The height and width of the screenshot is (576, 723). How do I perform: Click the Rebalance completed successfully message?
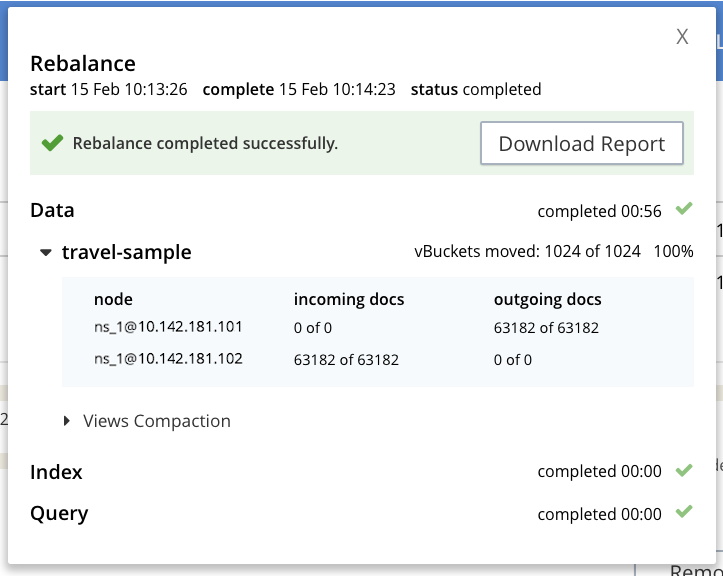point(205,144)
